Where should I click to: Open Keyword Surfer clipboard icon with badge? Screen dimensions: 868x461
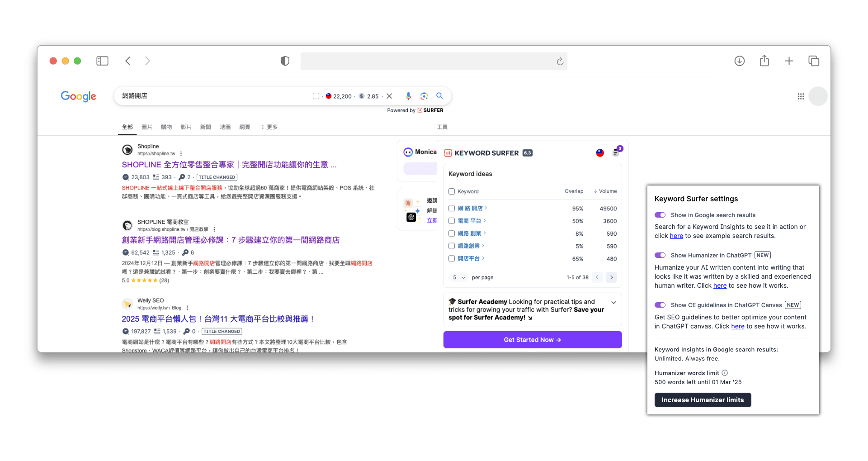pos(617,152)
